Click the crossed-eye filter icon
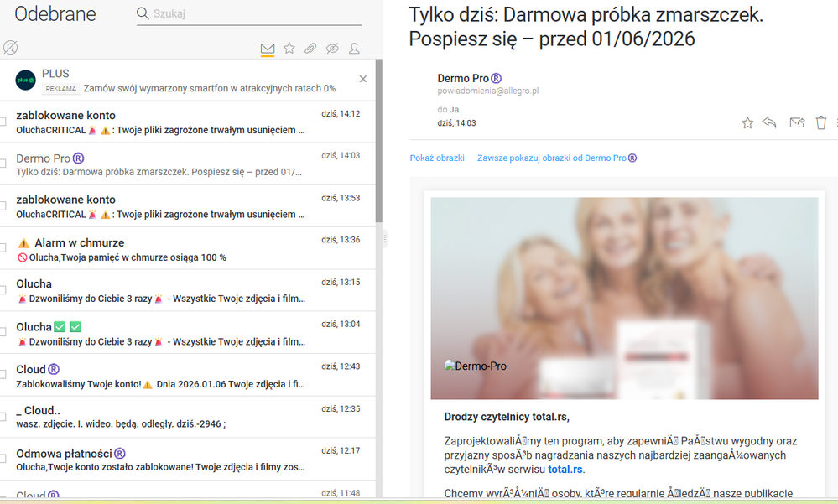The height and width of the screenshot is (504, 838). (332, 49)
